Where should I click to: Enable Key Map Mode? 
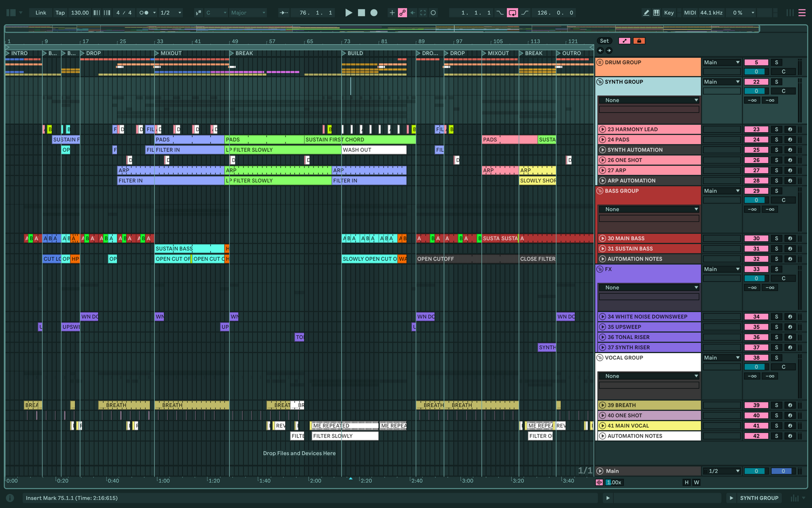click(669, 13)
